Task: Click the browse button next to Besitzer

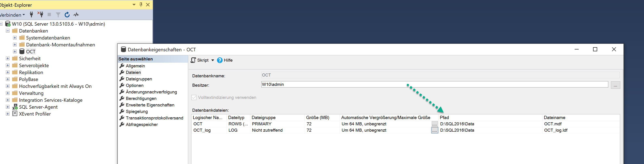Action: point(615,85)
